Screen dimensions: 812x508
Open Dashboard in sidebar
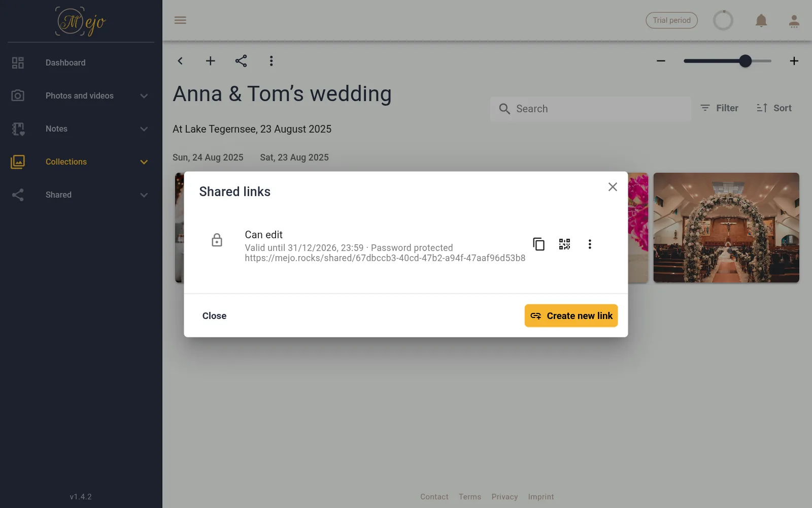[x=81, y=62]
